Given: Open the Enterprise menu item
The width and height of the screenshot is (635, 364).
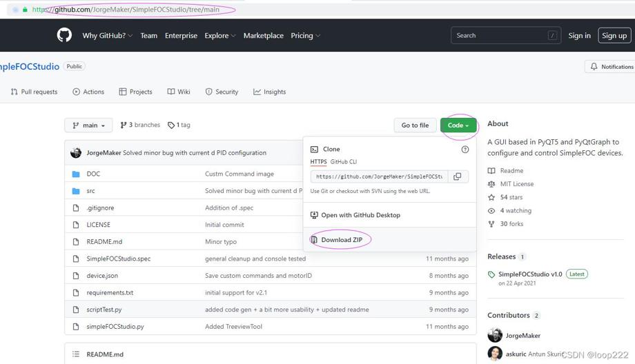Looking at the screenshot, I should pyautogui.click(x=181, y=36).
